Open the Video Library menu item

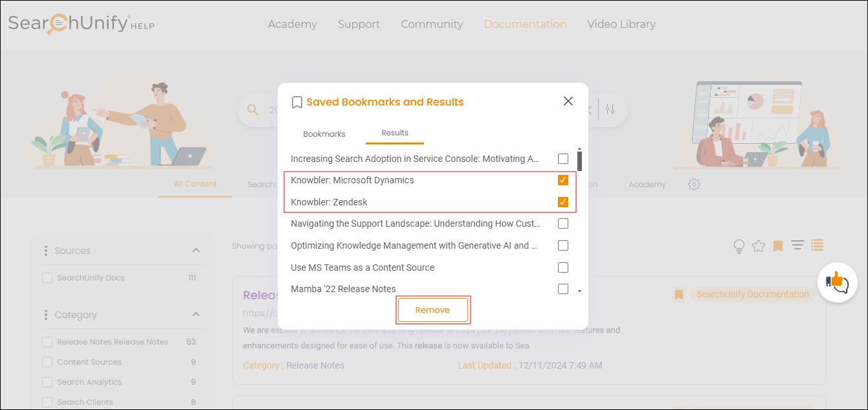621,24
